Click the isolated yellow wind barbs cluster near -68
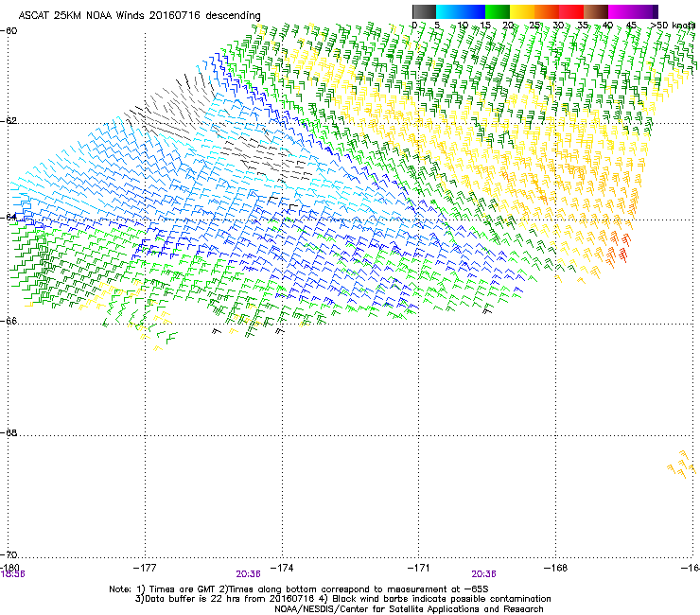The image size is (700, 615). point(681,465)
